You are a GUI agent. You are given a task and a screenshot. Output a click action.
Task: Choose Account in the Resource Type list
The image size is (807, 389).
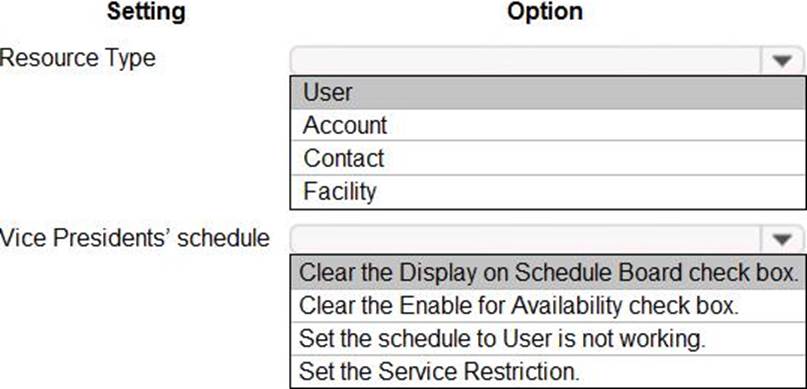548,125
